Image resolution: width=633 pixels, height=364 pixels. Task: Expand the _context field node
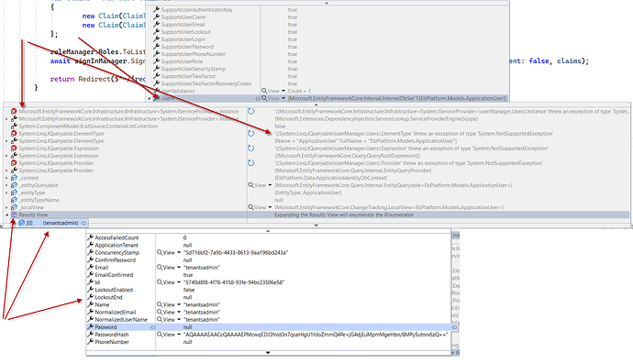pyautogui.click(x=6, y=178)
